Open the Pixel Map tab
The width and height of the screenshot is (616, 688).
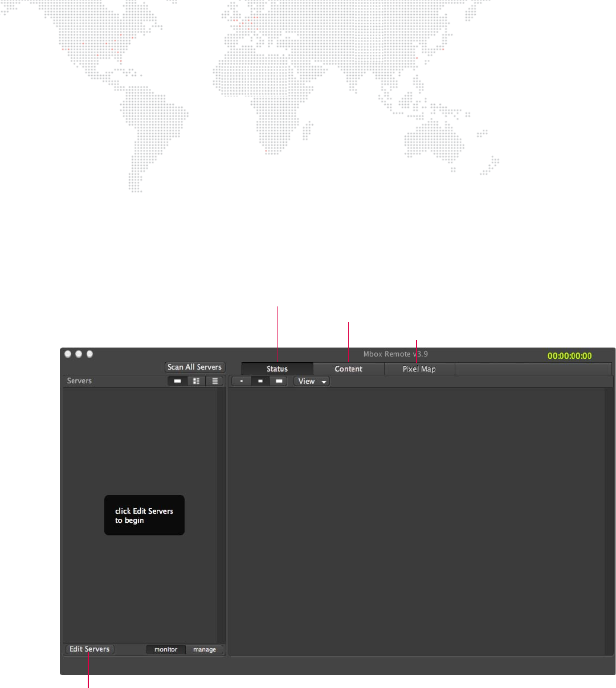pyautogui.click(x=419, y=369)
